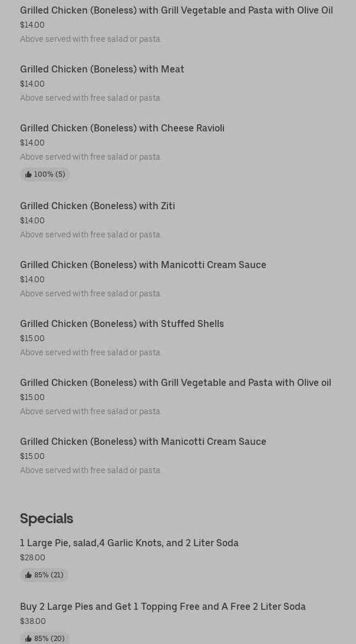
Task: Choose $14.00 Manicotti Cream Sauce chicken
Action: pos(143,265)
